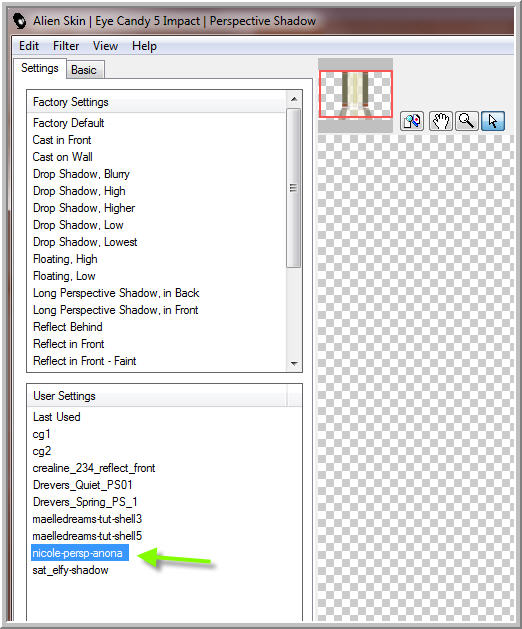Choose the nicole-persp-anona user setting
This screenshot has width=522, height=629.
pos(77,553)
